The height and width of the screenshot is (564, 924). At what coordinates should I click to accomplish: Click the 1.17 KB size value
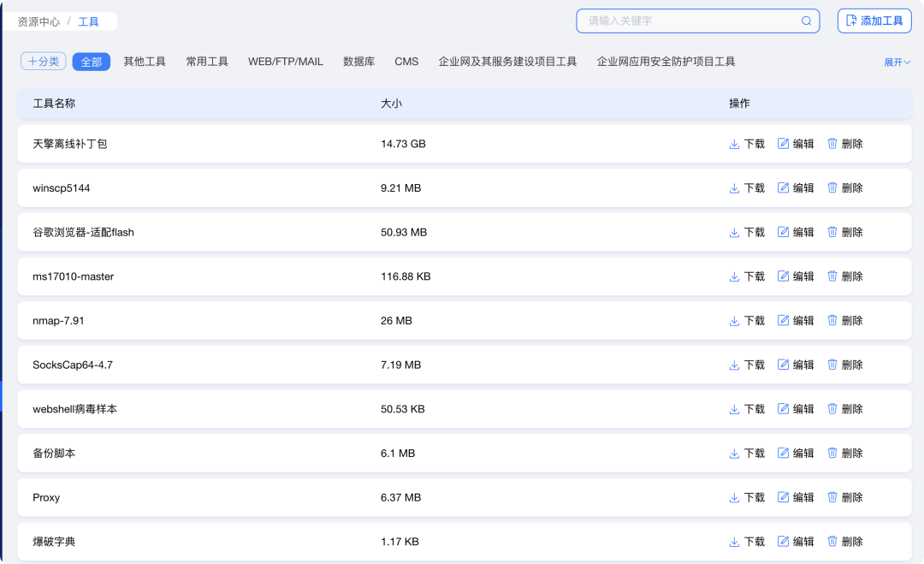click(400, 542)
